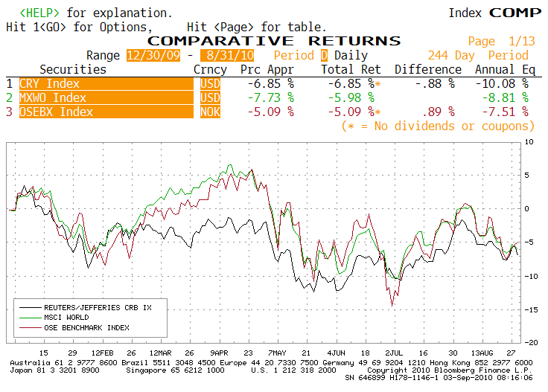Click the Crncy column header
This screenshot has height=392, width=548.
pos(210,69)
